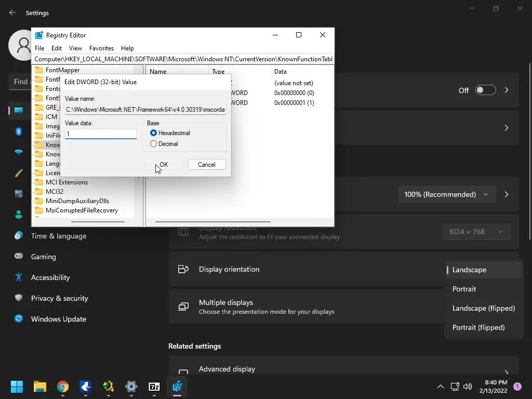532x399 pixels.
Task: Open the 1024 × 768 resolution dropdown
Action: 476,232
